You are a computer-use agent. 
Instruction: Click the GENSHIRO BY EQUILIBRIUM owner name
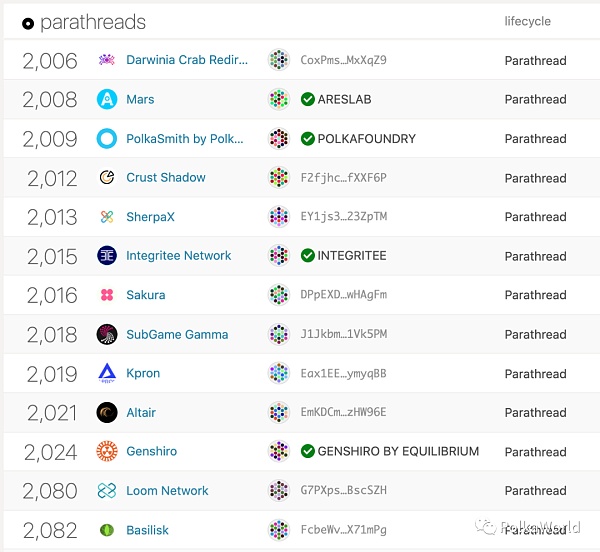(398, 452)
